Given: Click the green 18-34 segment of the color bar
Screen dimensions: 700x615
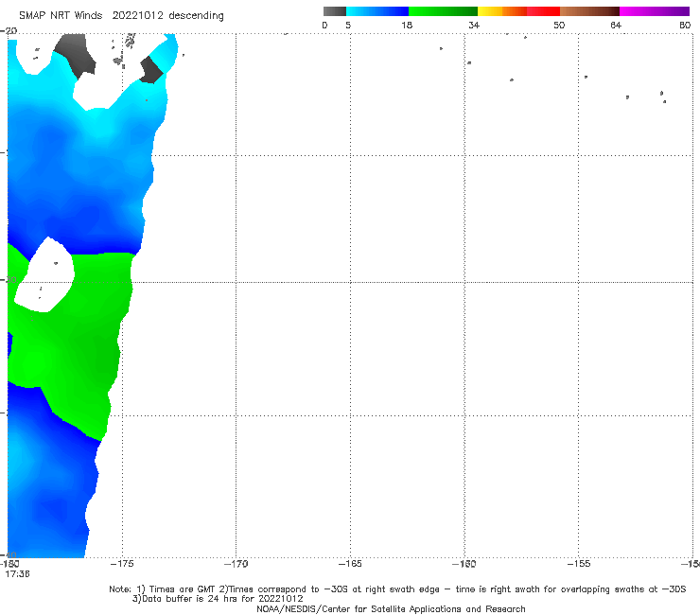Looking at the screenshot, I should point(443,11).
